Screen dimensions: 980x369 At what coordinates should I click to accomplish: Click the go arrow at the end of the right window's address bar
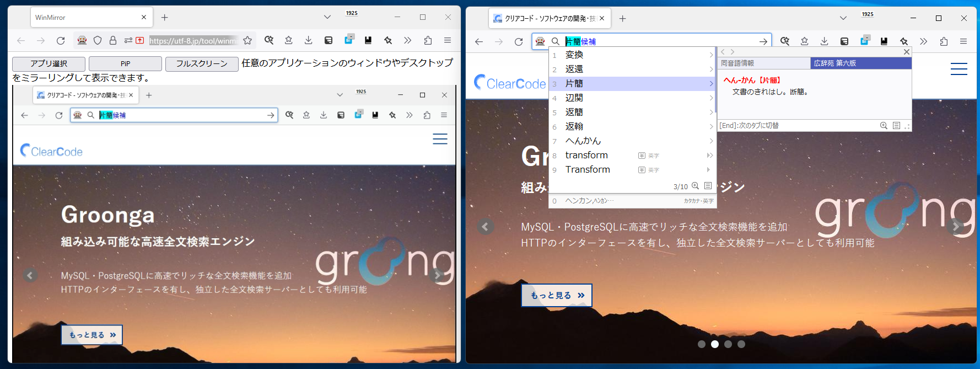[763, 41]
